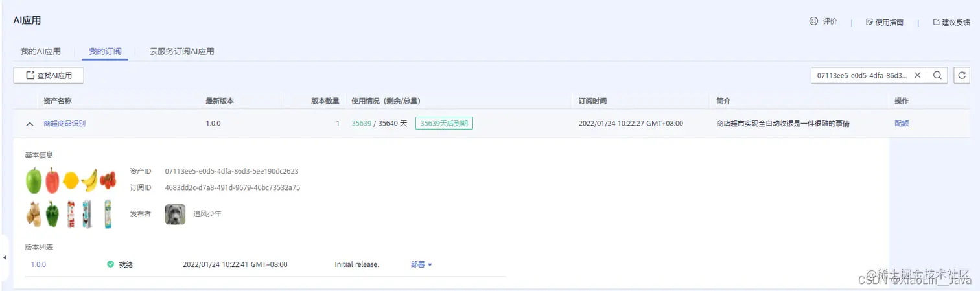
Task: Click 35639天后到期 expiry badge
Action: point(444,123)
